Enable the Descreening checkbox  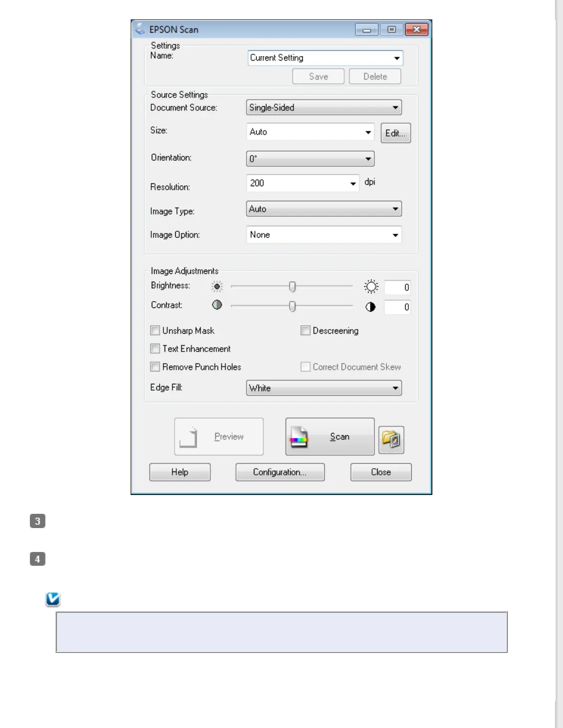305,330
